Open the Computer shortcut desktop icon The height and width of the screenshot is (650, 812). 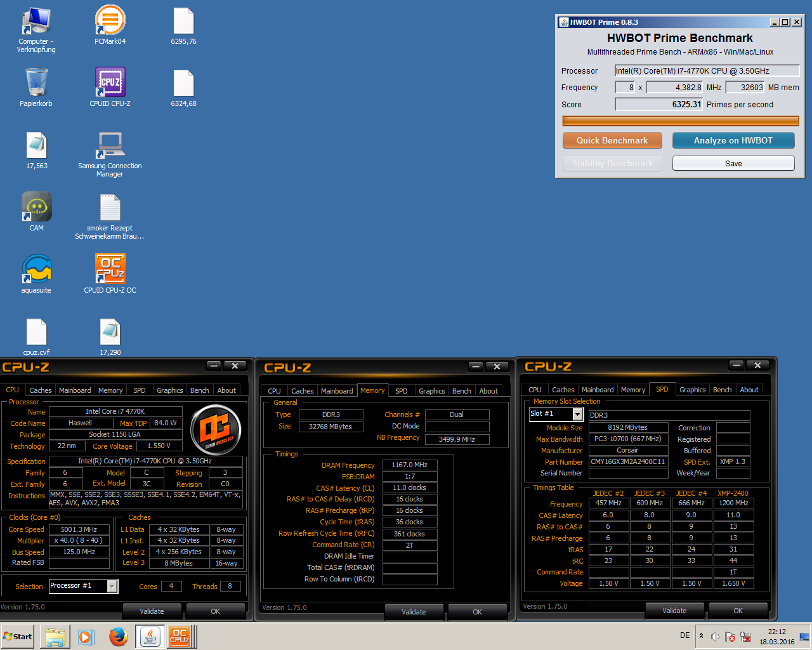(x=36, y=29)
